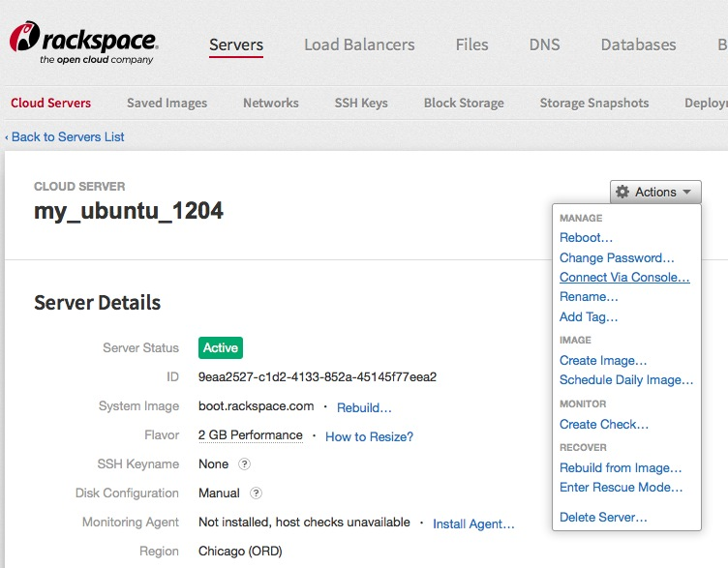Switch to the Databases tab
728x568 pixels.
[638, 45]
